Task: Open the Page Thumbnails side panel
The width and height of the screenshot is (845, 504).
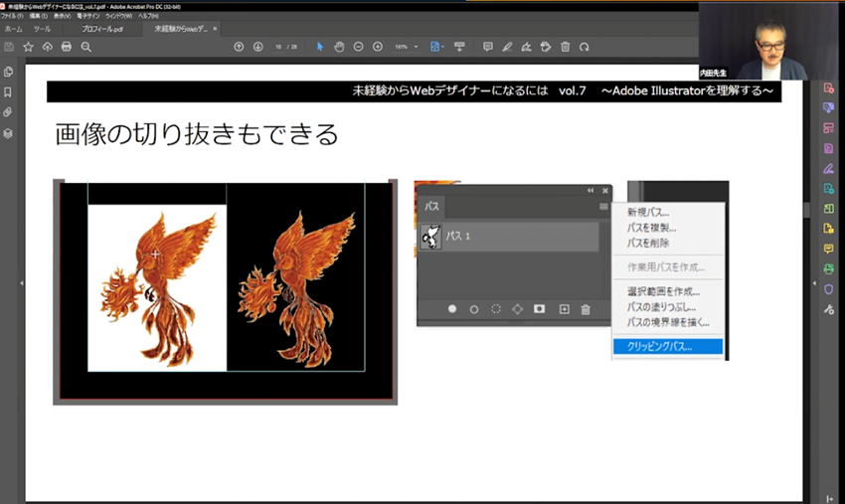Action: pos(8,72)
